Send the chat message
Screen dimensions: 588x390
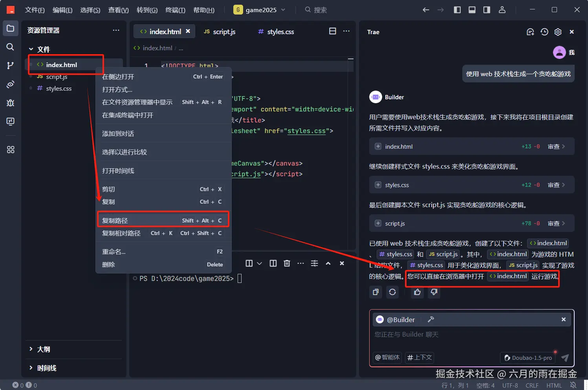coord(565,358)
